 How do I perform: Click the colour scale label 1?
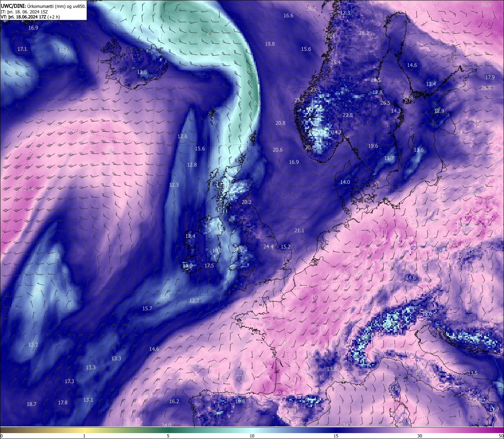coord(84,436)
